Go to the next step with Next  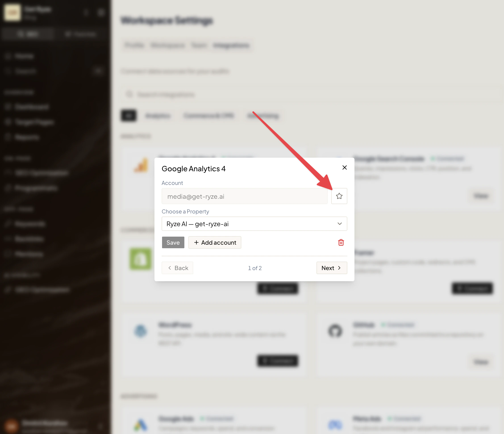click(x=331, y=268)
